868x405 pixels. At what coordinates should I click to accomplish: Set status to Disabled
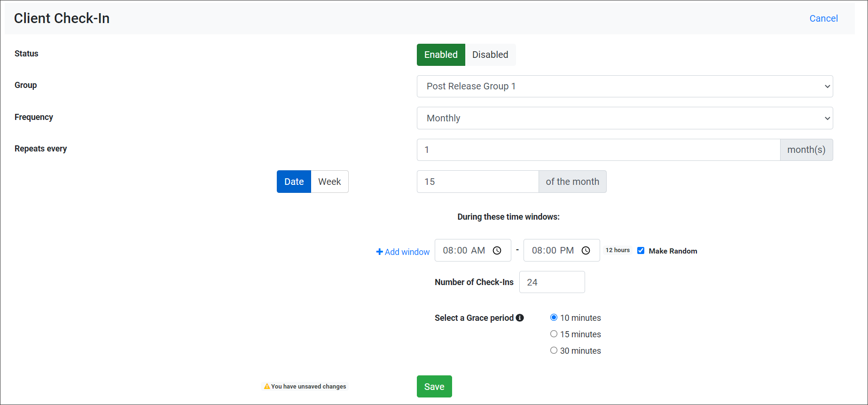(x=490, y=55)
